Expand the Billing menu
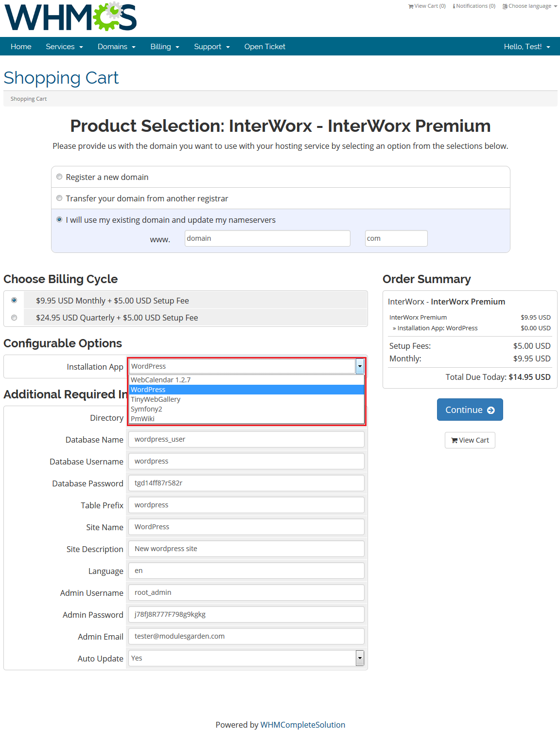Screen dimensions: 560x733 coord(165,47)
